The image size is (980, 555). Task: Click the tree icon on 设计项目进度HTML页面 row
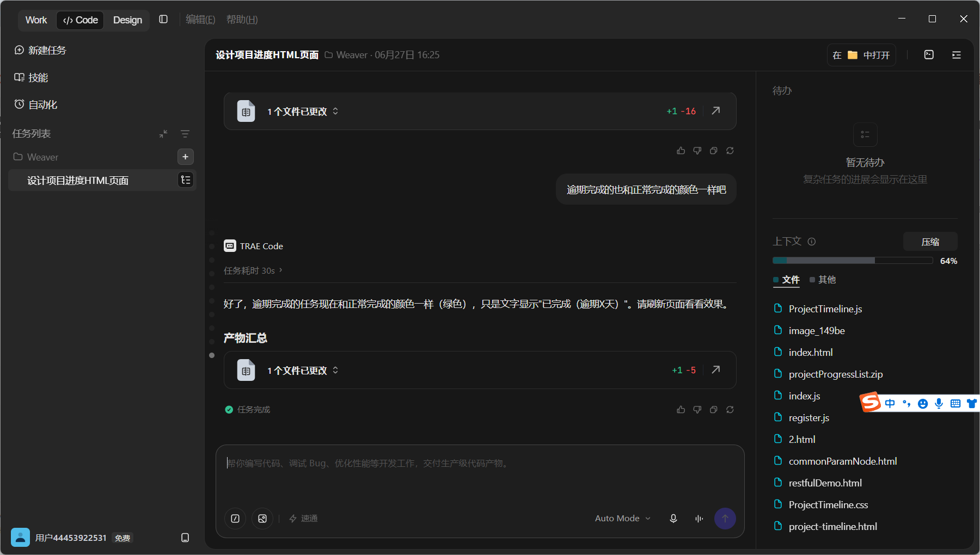(186, 180)
